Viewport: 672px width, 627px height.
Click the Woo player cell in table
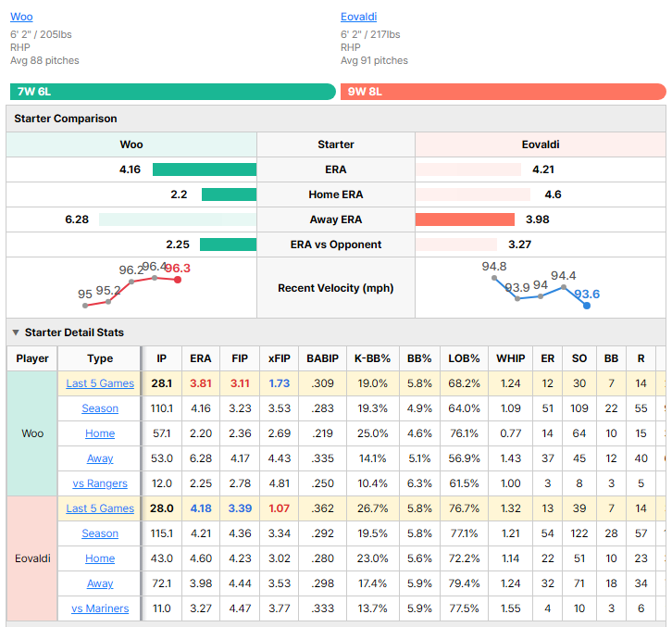[x=32, y=433]
